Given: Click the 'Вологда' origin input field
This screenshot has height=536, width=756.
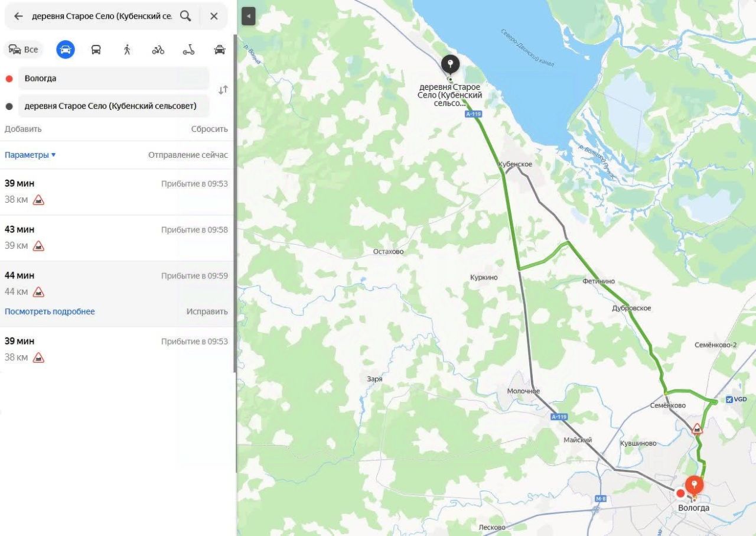Looking at the screenshot, I should click(114, 79).
